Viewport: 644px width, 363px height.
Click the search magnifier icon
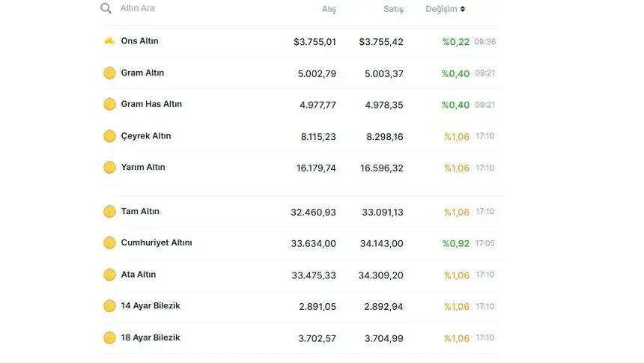106,9
